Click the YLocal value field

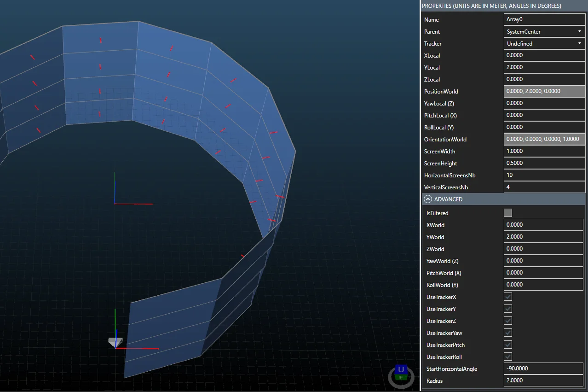point(545,68)
